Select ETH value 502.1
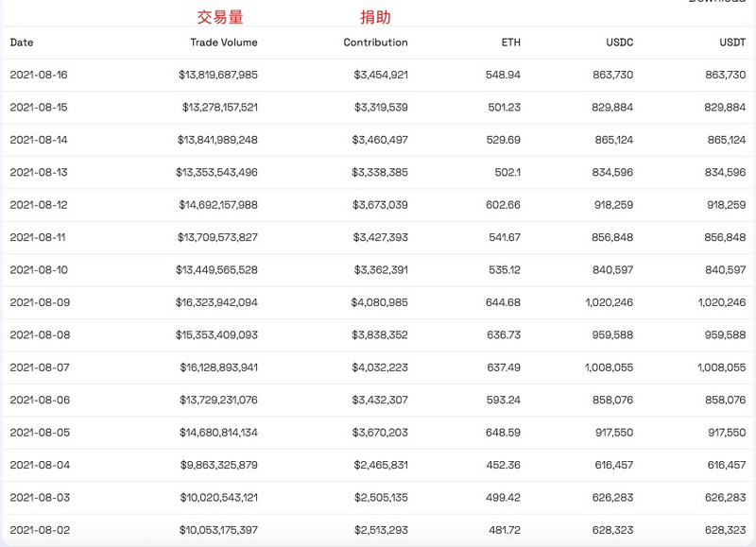 [507, 172]
